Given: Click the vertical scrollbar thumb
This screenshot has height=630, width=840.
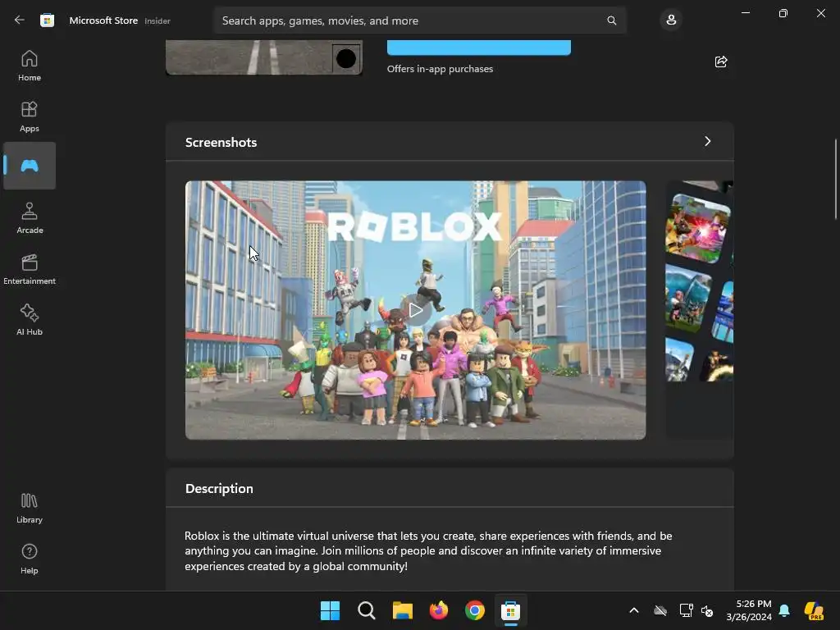Looking at the screenshot, I should 835,179.
